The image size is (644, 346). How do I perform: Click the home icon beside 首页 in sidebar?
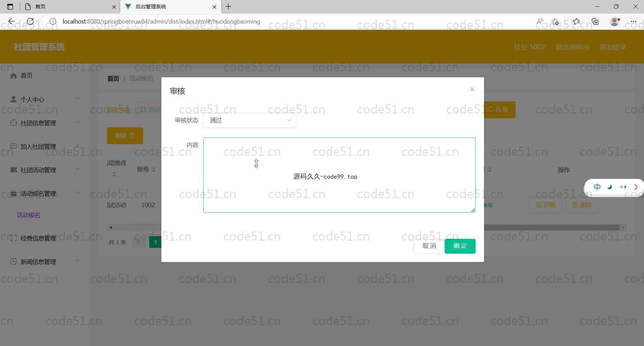coord(13,76)
